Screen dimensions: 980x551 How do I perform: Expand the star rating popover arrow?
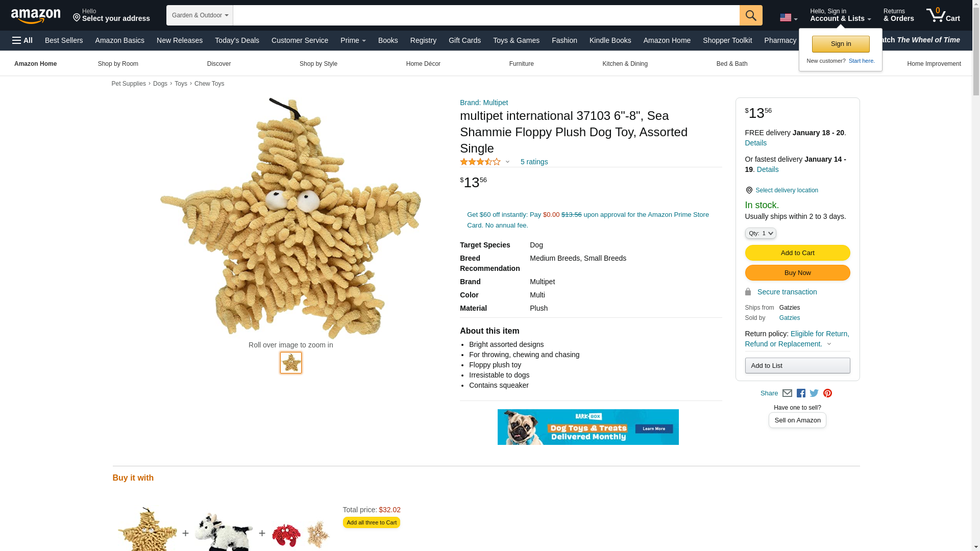[507, 162]
